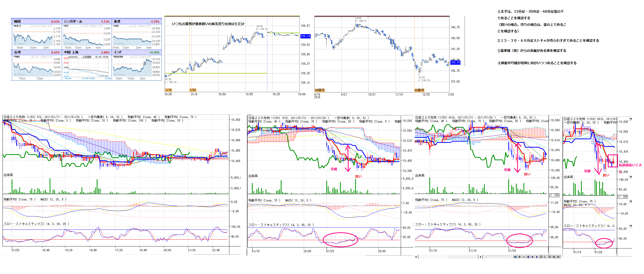The width and height of the screenshot is (644, 274).
Task: Open dropdown arrow beside 60-minute MACD panel
Action: (x=631, y=201)
